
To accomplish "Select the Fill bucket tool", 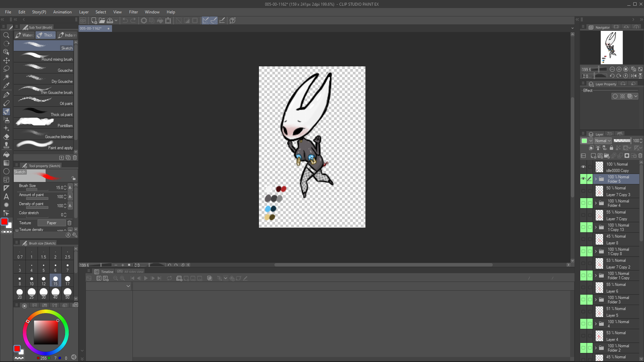I will 6,155.
